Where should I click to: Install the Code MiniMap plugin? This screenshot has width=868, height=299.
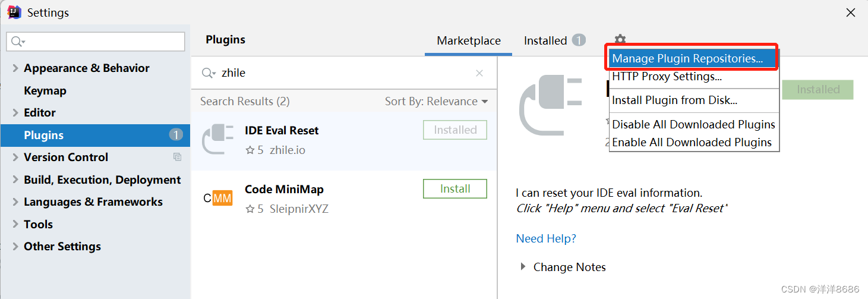(455, 189)
